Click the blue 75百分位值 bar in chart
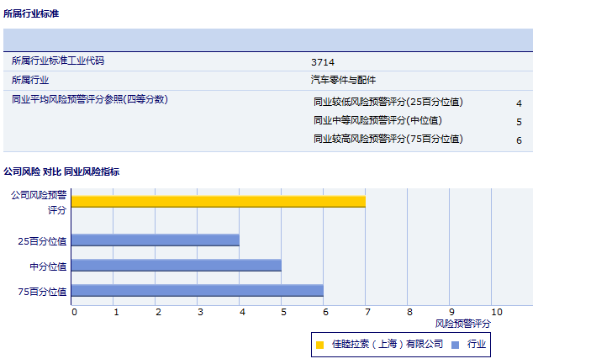Image resolution: width=612 pixels, height=364 pixels. 197,291
